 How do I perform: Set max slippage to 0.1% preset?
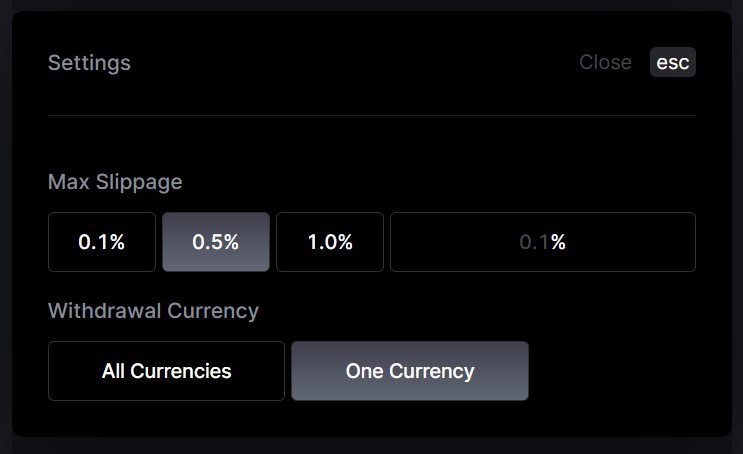click(102, 242)
